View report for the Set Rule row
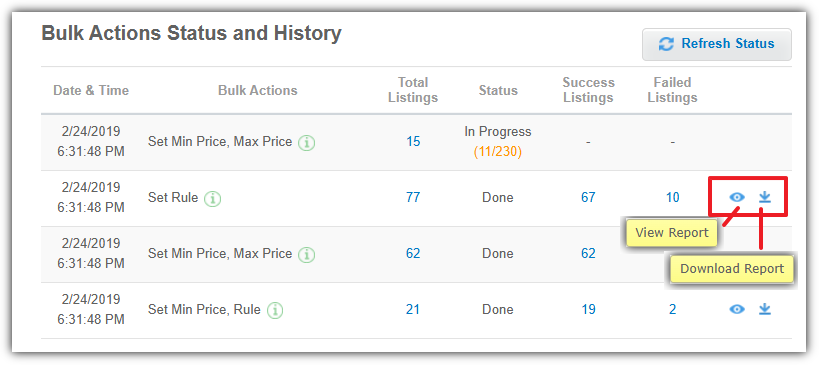Screen dimensions: 819x365 point(737,197)
